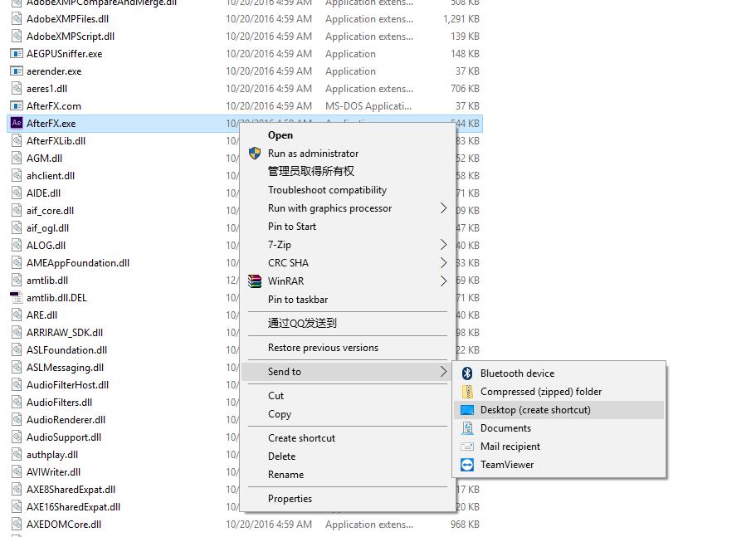Select the file name AXE8SharedExpat.dll
Viewport: 756px width, 537px height.
(x=71, y=490)
